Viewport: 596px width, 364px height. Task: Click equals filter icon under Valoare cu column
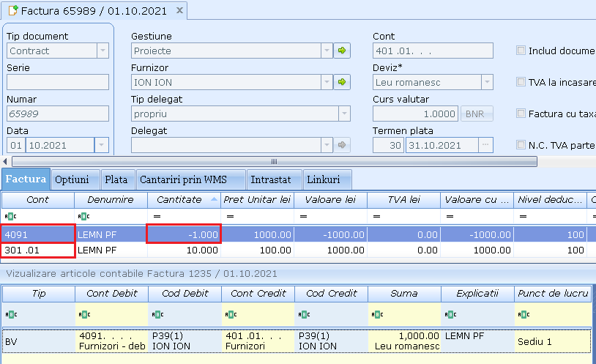[450, 216]
